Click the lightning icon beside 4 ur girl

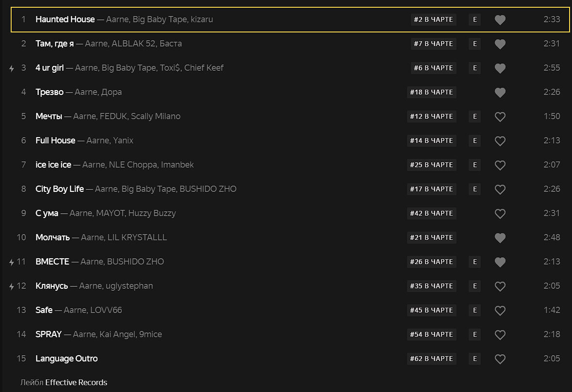pos(12,68)
